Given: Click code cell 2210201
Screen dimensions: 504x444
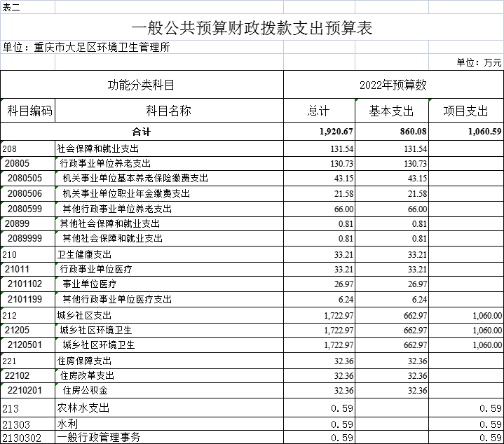Looking at the screenshot, I should pyautogui.click(x=27, y=390).
